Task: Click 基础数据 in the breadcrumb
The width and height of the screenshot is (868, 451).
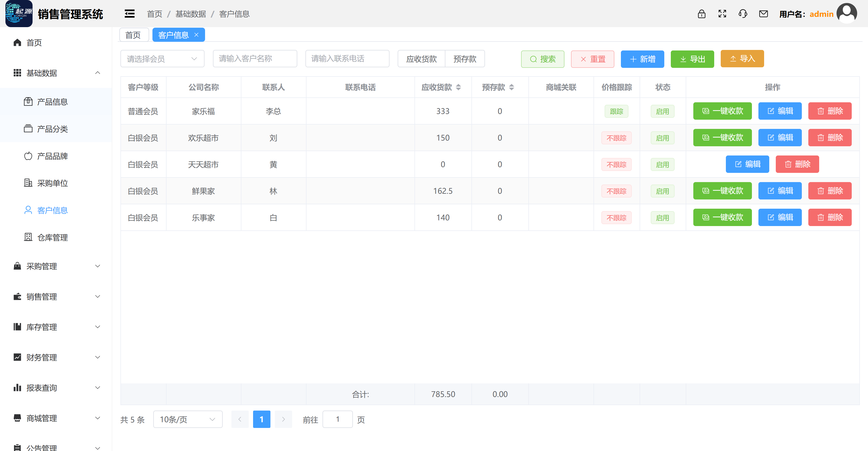Action: pyautogui.click(x=191, y=14)
